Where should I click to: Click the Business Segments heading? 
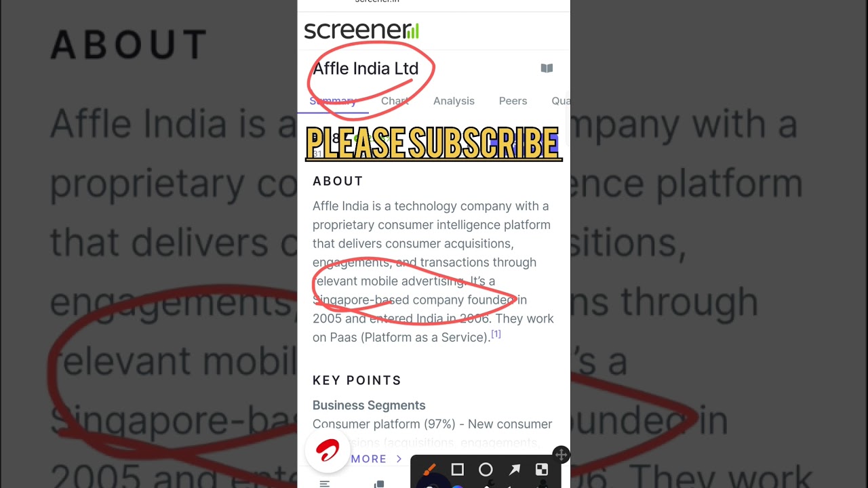pos(369,405)
